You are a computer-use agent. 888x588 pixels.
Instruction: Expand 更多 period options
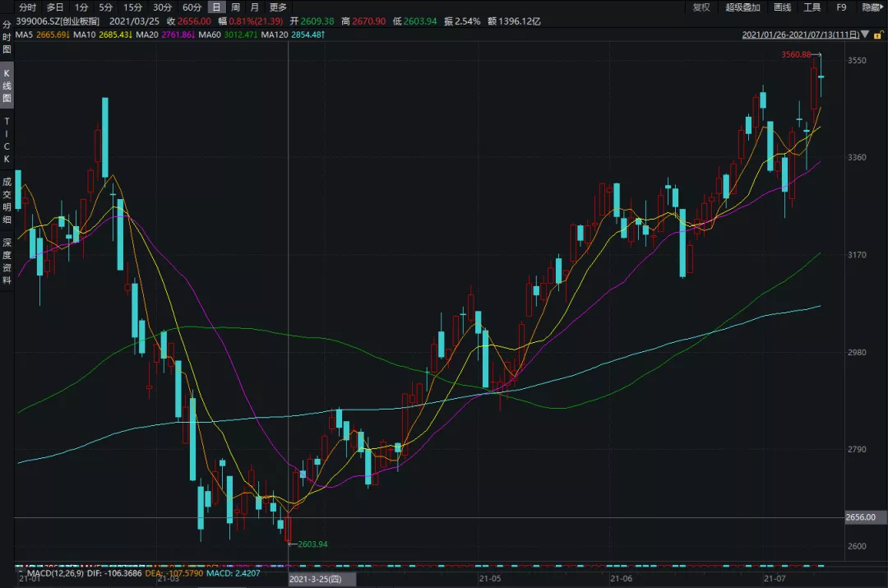point(278,7)
